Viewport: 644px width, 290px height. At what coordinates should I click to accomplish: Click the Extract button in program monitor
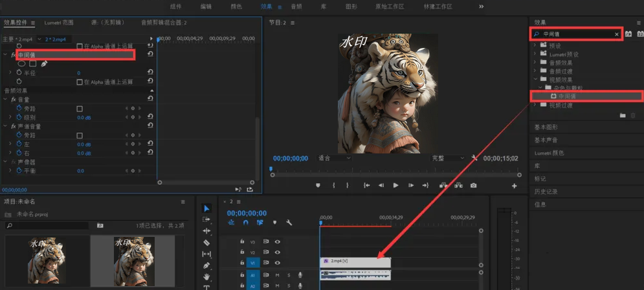click(458, 186)
